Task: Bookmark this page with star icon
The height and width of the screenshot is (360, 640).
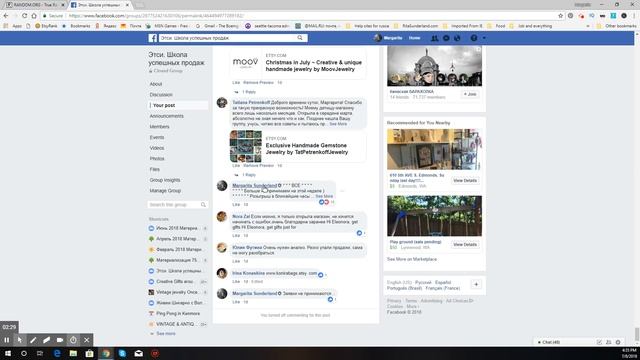Action: 560,16
